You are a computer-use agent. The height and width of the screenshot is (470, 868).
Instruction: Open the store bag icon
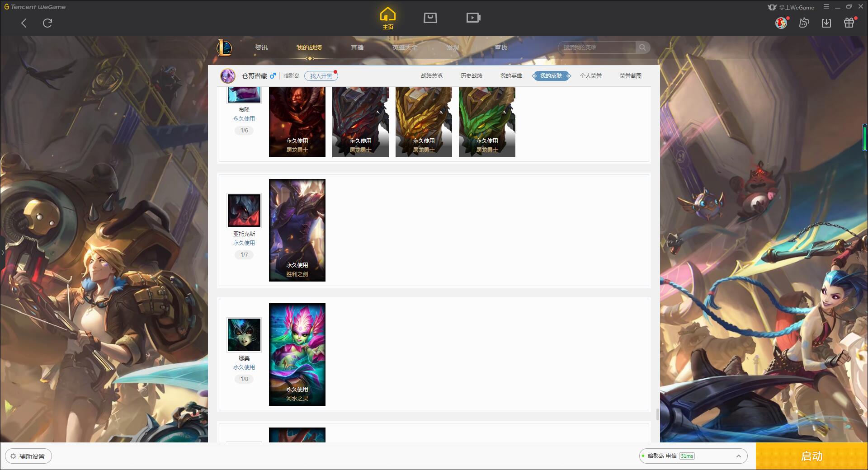430,18
